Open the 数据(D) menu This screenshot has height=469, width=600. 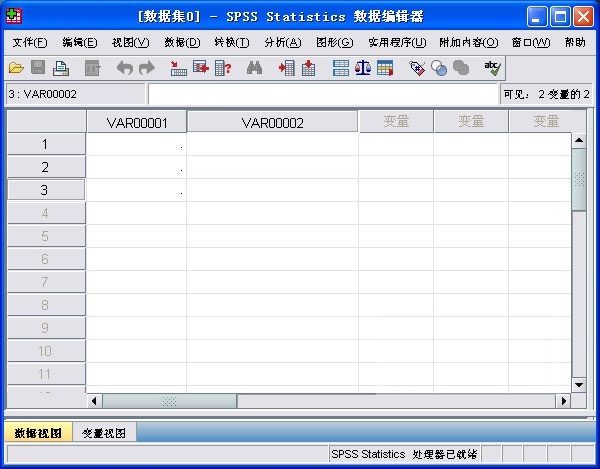coord(182,42)
